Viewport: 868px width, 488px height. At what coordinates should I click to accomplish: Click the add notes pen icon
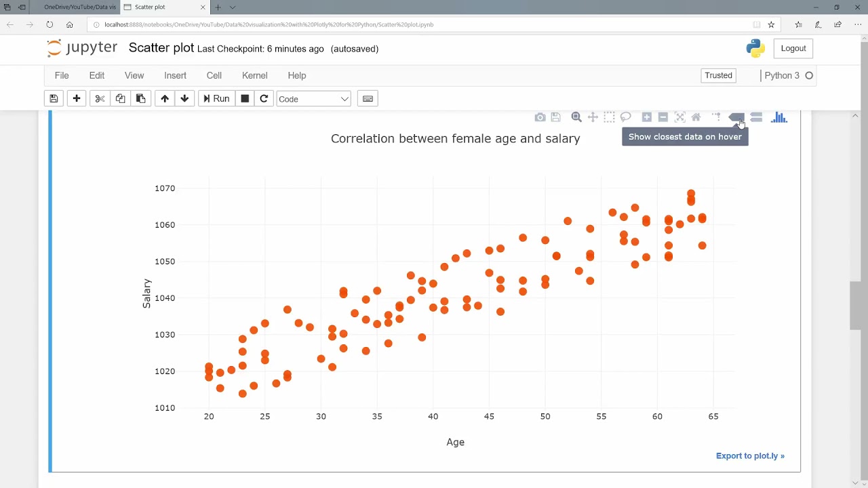pos(818,24)
